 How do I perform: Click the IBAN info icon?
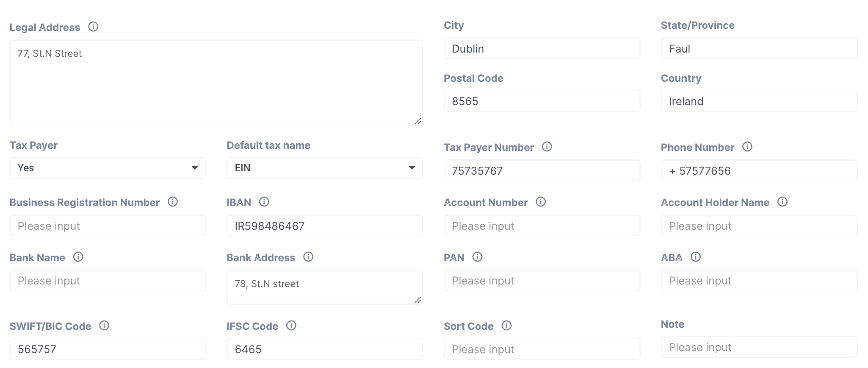click(264, 202)
